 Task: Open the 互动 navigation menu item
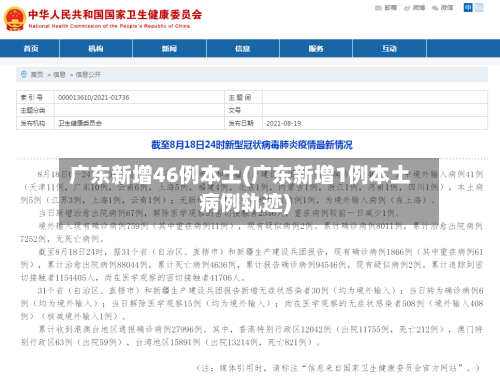389,49
